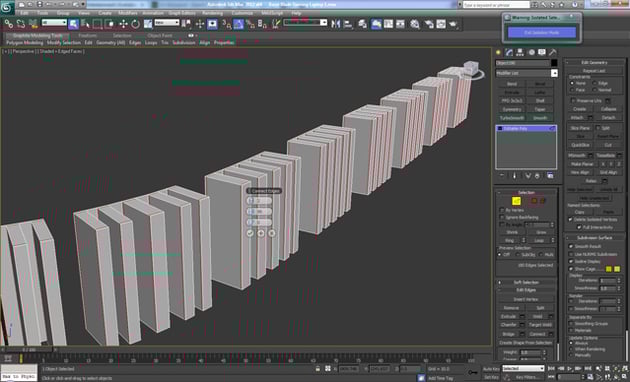Open Select by Name tool

tap(85, 24)
